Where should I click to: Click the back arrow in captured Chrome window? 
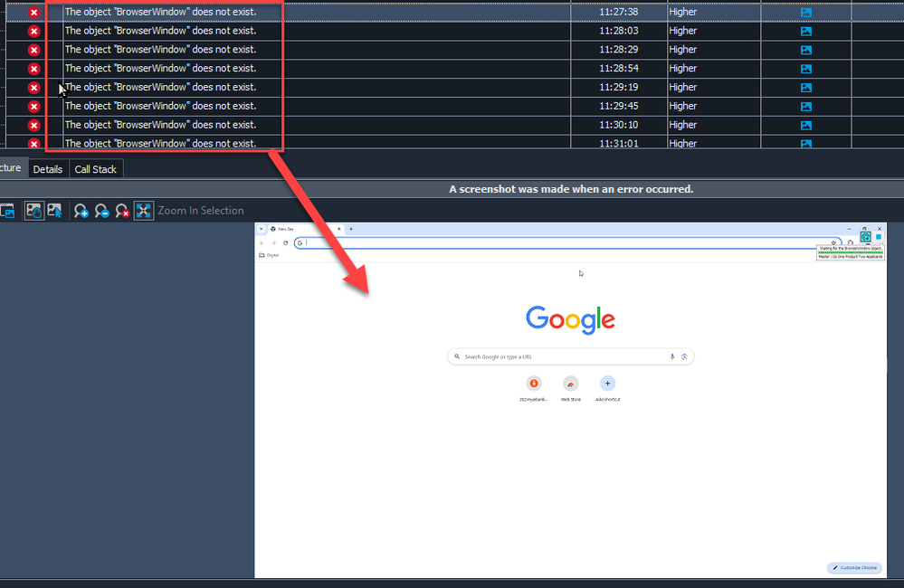tap(262, 242)
